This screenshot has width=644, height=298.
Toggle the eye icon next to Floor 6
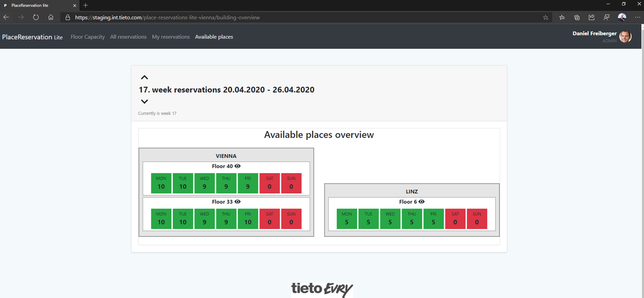click(422, 201)
